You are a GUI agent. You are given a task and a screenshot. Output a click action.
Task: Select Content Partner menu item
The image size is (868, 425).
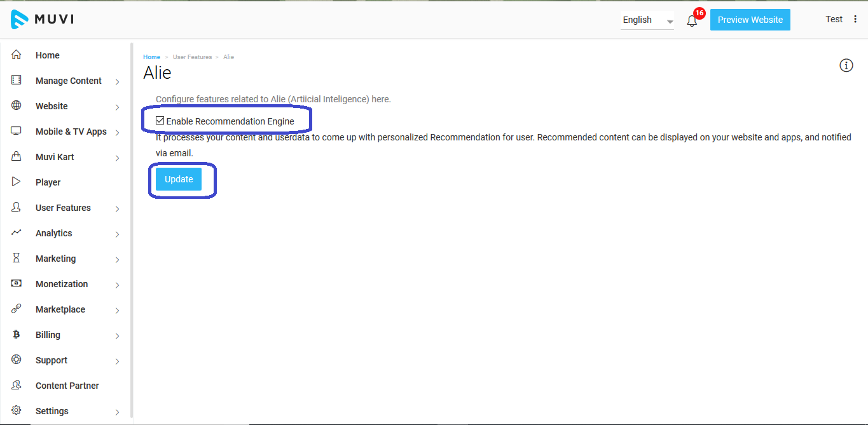coord(67,386)
